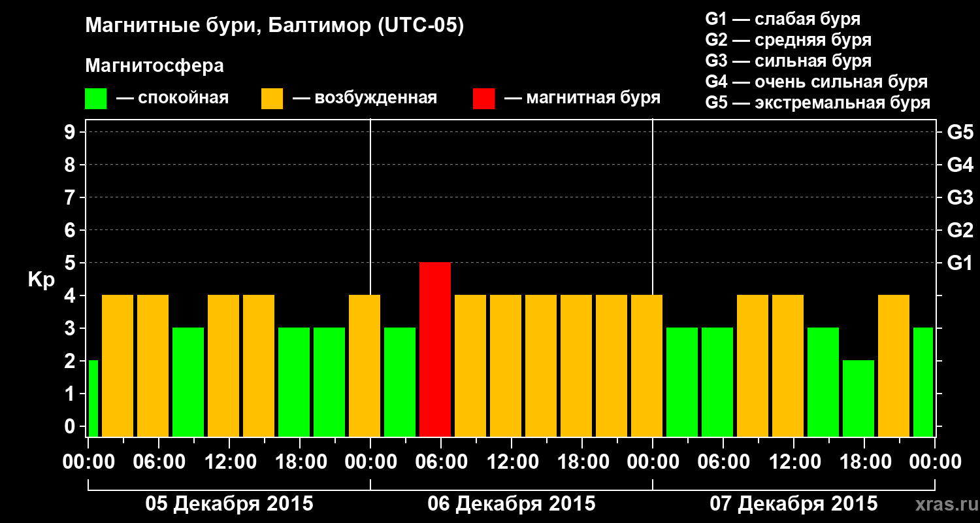Click the G1 — слабая буря legend text
Screen dimensions: 980x523
point(783,19)
